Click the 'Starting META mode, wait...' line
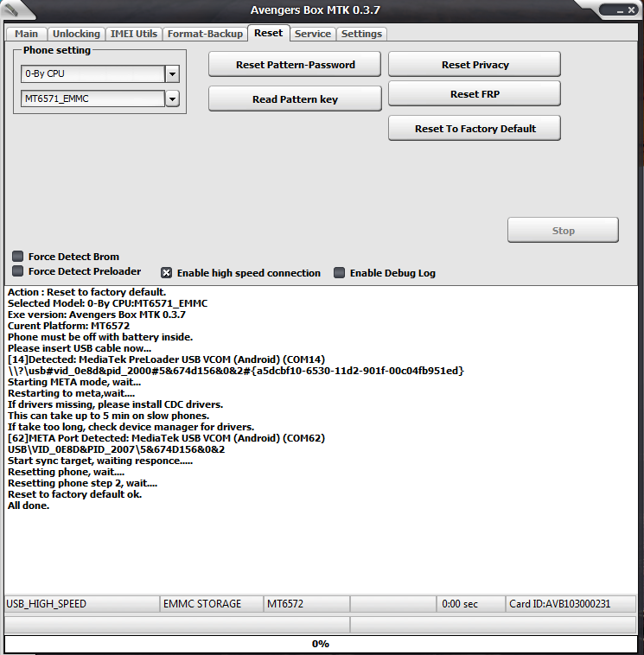This screenshot has height=655, width=644. [74, 382]
